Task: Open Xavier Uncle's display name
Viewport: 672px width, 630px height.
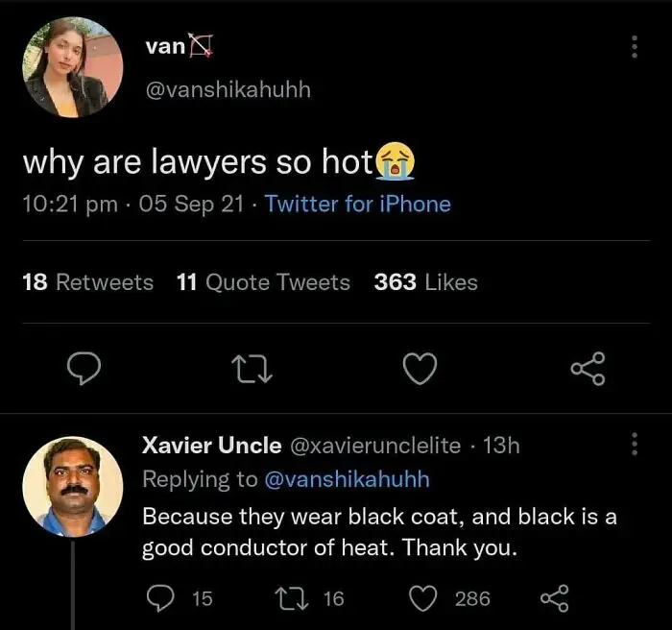Action: tap(212, 446)
